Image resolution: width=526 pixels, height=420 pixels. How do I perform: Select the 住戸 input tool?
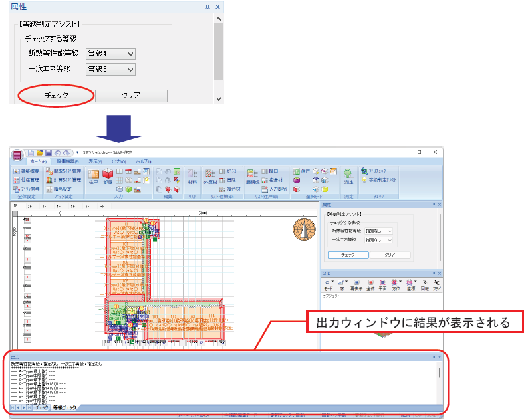click(94, 177)
